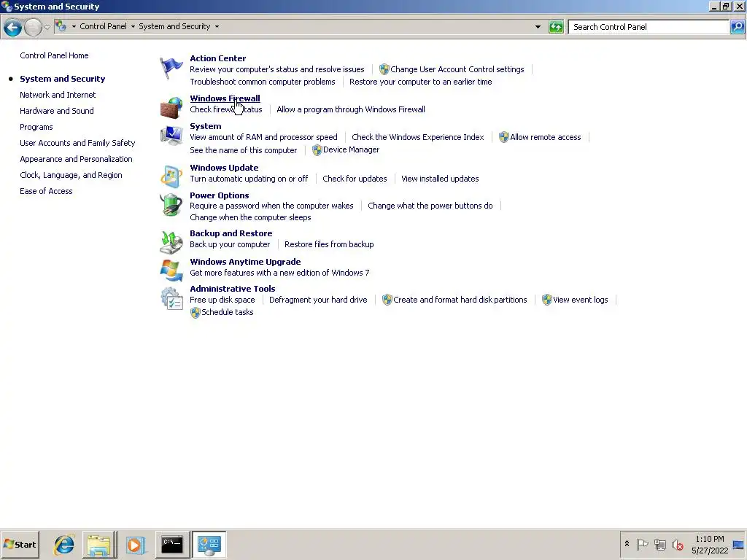Click Create and format hard disk partitions
The width and height of the screenshot is (747, 560).
tap(460, 300)
